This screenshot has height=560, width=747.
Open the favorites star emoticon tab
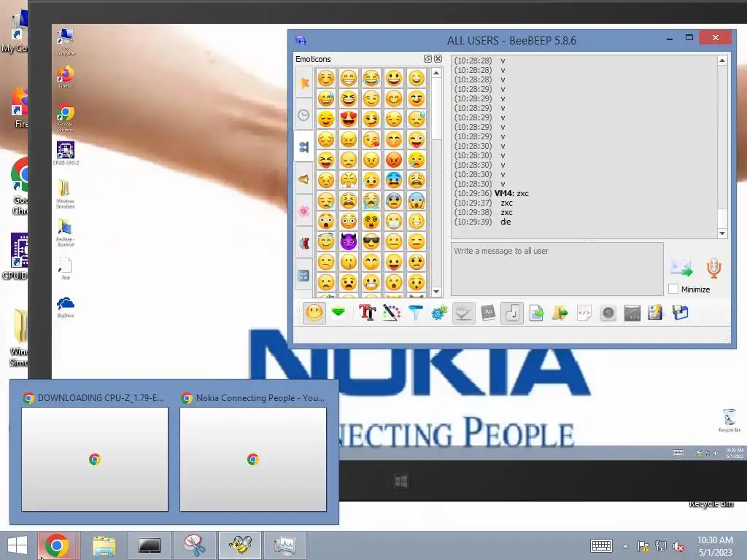click(304, 83)
